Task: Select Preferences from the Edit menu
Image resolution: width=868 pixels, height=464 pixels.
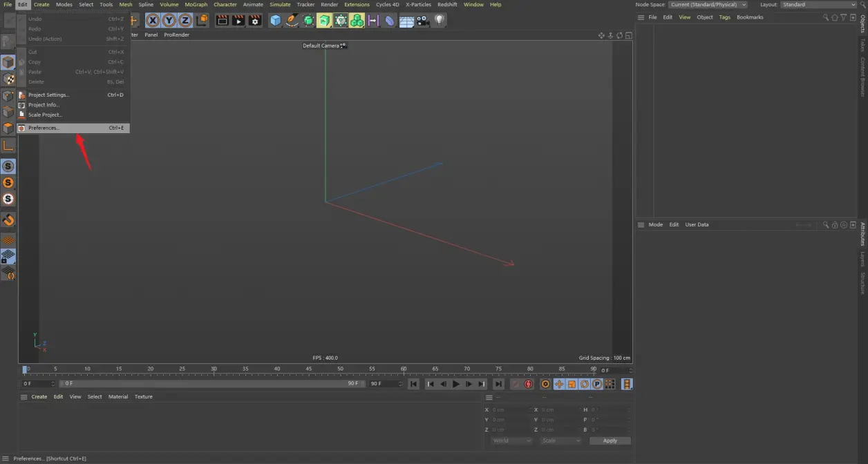Action: point(44,128)
